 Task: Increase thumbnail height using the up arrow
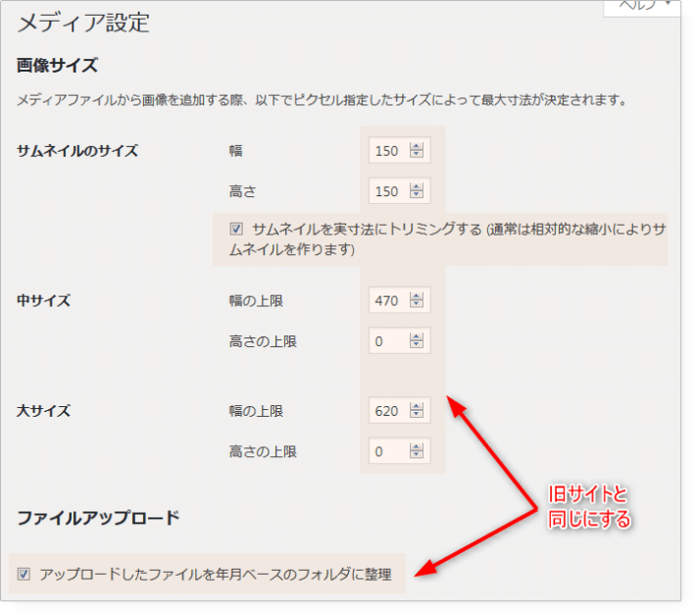click(x=417, y=186)
